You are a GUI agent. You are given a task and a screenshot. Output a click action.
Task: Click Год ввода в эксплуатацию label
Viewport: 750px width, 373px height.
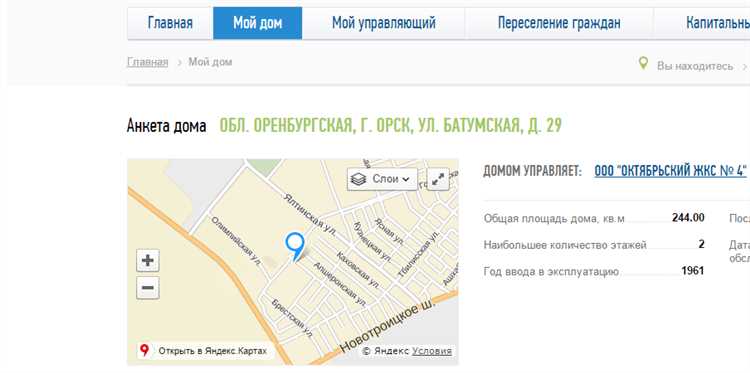pos(551,272)
